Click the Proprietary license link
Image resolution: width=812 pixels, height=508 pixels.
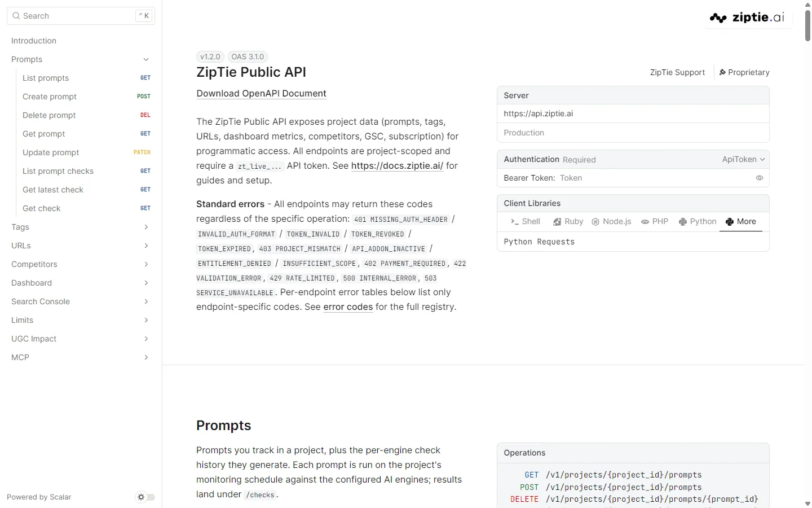744,72
